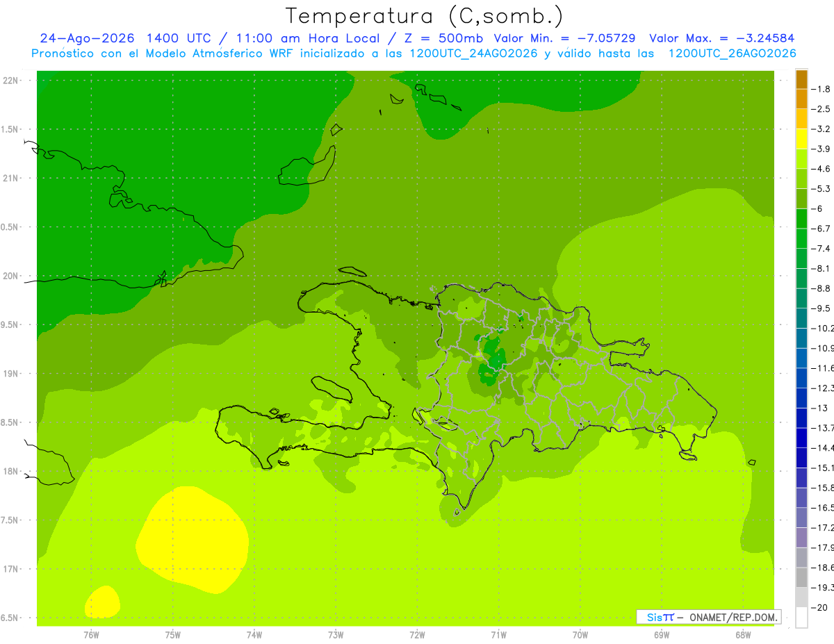This screenshot has width=834, height=644.
Task: Click the legend value '-20'
Action: pos(819,607)
